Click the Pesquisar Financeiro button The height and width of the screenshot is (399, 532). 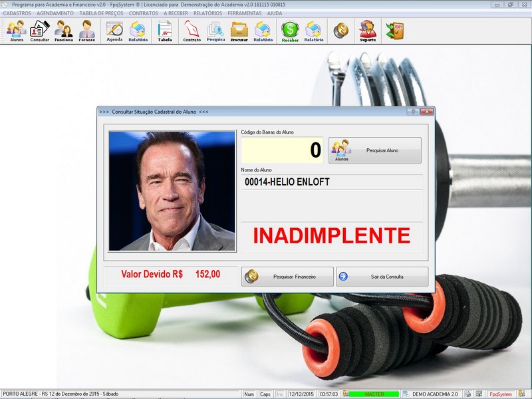287,277
